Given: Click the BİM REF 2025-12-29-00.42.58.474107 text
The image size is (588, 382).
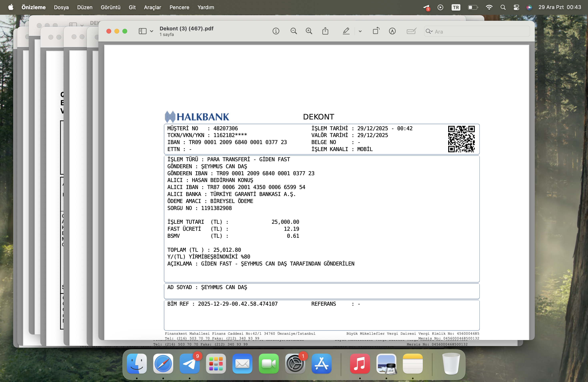Looking at the screenshot, I should tap(222, 304).
